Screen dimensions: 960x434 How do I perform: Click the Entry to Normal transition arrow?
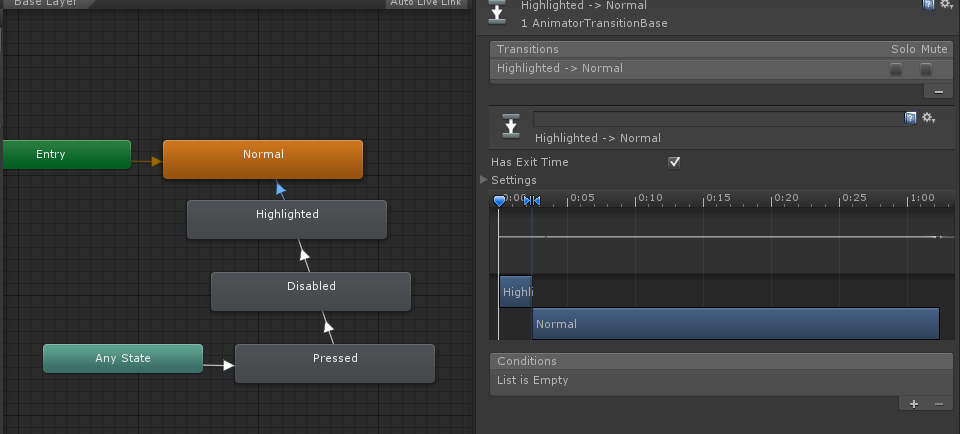pyautogui.click(x=147, y=162)
